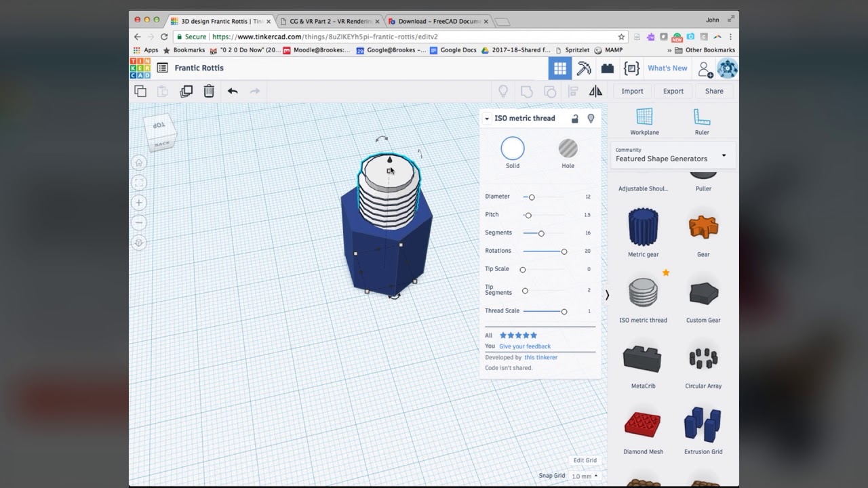Open the Minecraft pickaxe Blocks mode
Viewport: 868px width, 488px height.
point(584,68)
